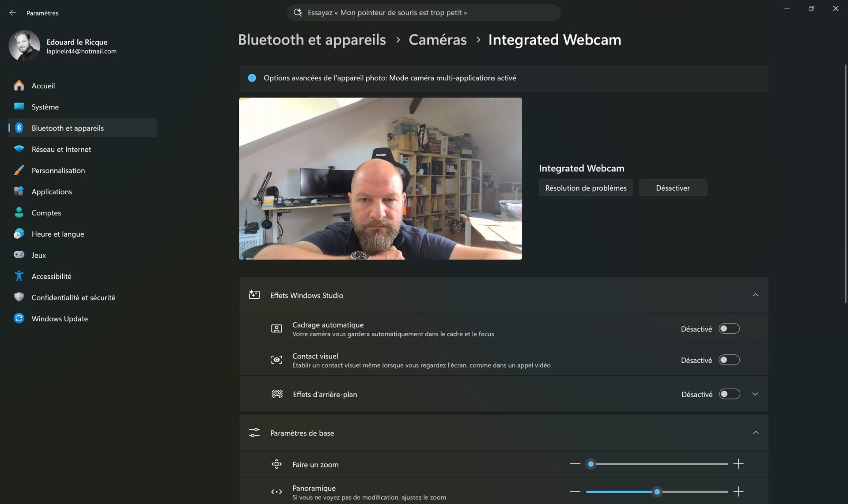
Task: Click the Résolution de problèmes button
Action: click(x=586, y=188)
